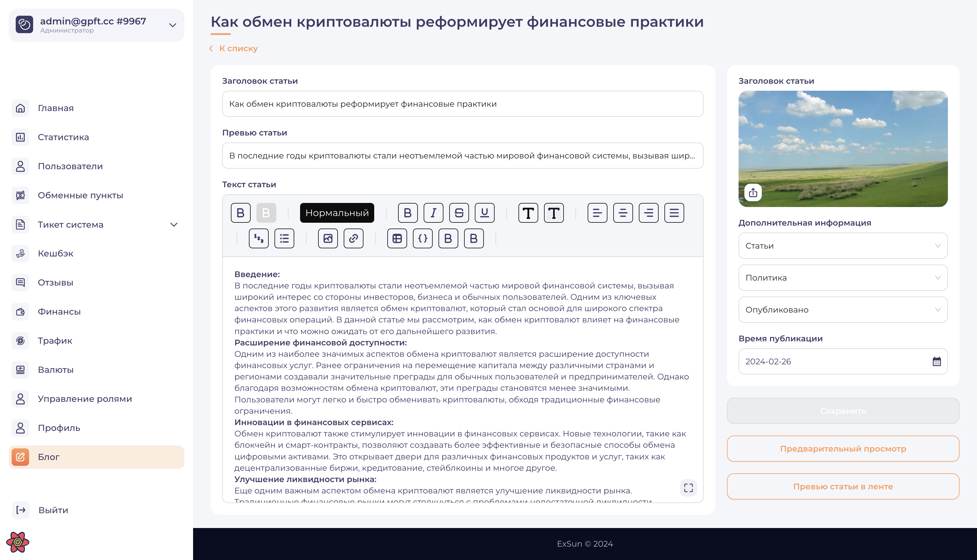Open Отзывы section
This screenshot has width=977, height=560.
pos(97,282)
